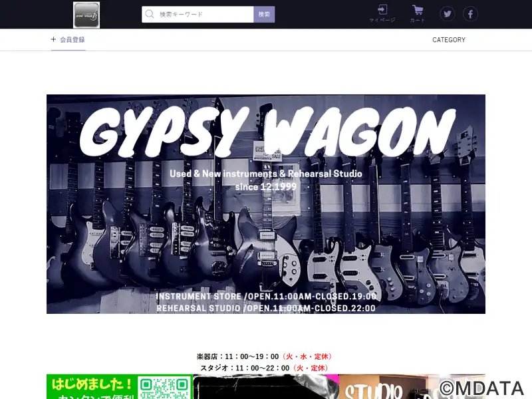Open the CATEGORY menu
The height and width of the screenshot is (399, 532).
coord(449,40)
